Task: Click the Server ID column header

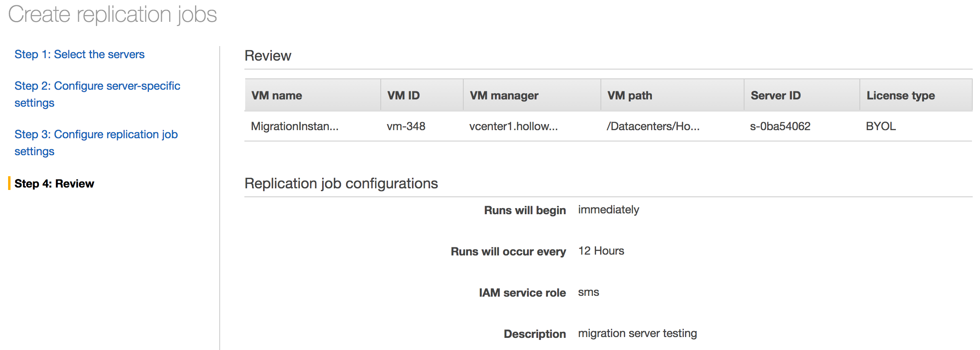Action: (776, 95)
